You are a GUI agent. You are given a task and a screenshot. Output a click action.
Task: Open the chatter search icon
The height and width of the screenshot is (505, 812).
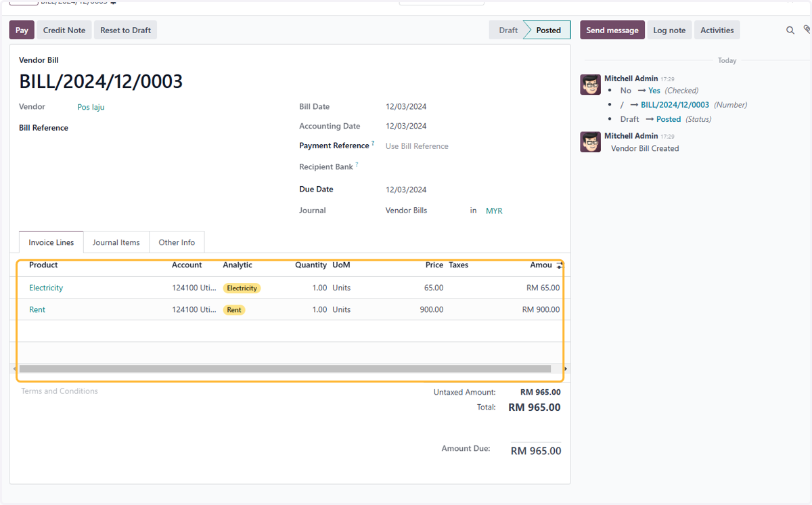pos(790,30)
